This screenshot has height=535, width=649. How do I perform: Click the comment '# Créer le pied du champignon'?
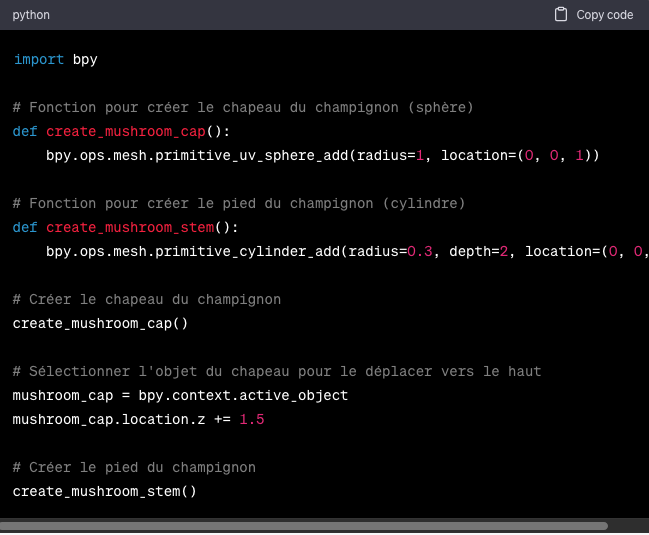coord(134,468)
